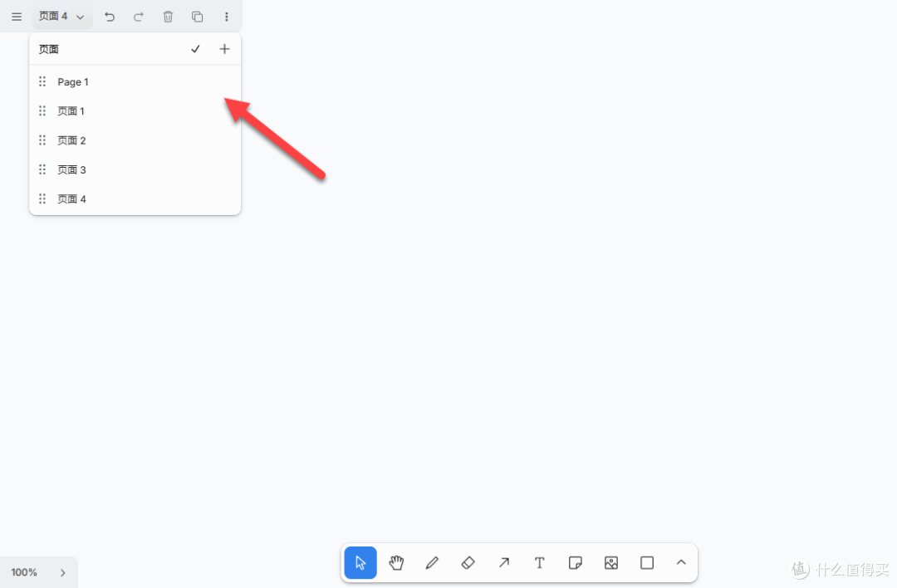
Task: Open the 页面 4 page dropdown
Action: point(61,17)
